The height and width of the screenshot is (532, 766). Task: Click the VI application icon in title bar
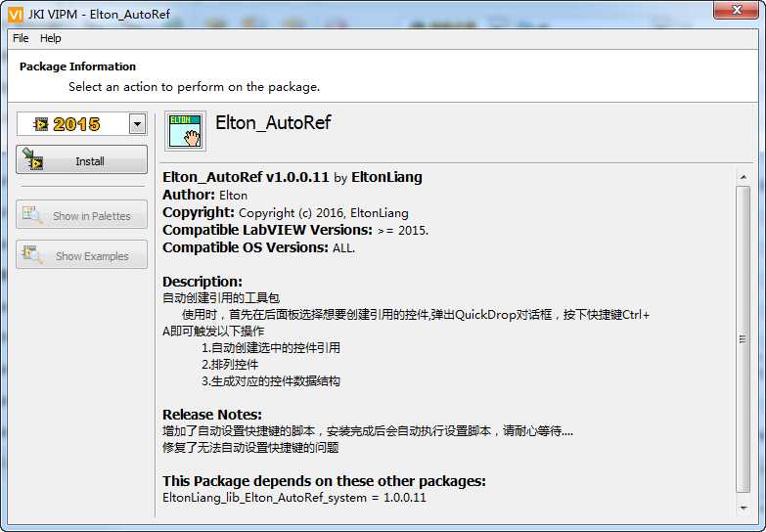tap(15, 14)
